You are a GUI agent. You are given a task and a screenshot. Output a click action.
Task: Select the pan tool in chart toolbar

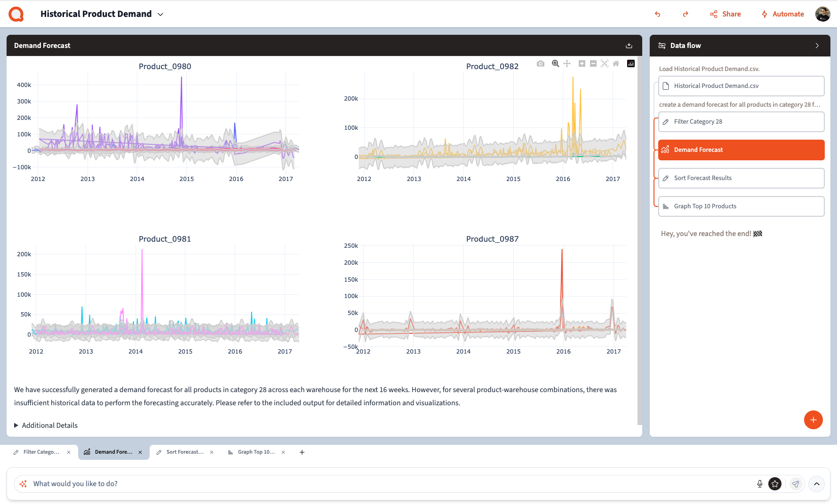point(567,63)
